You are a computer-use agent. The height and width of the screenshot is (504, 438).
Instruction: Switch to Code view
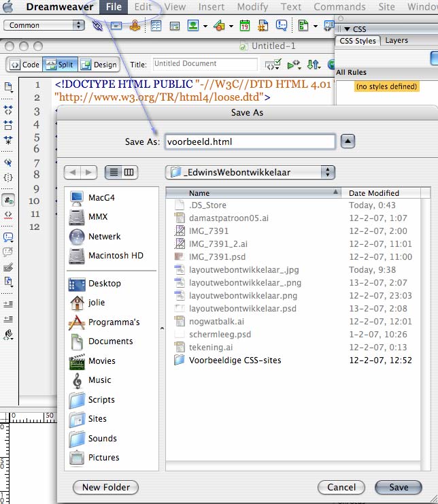click(24, 65)
